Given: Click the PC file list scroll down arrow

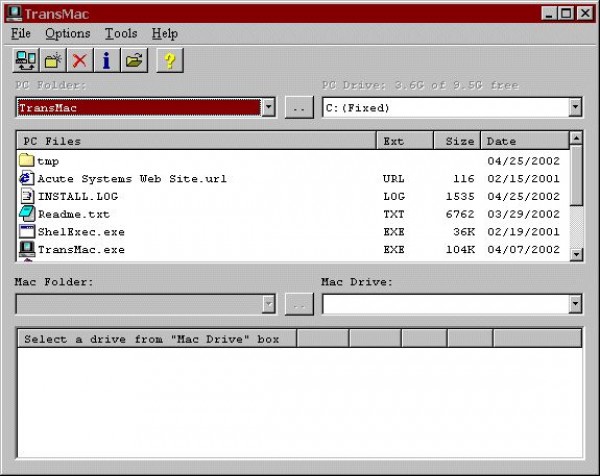Looking at the screenshot, I should pyautogui.click(x=576, y=254).
